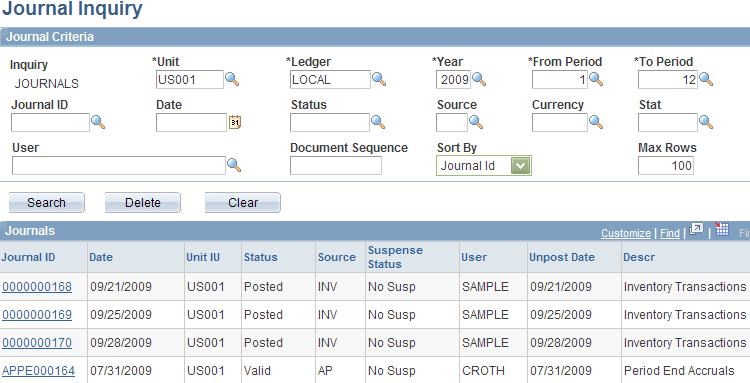Sort by the User column header
This screenshot has width=750, height=383.
click(474, 257)
